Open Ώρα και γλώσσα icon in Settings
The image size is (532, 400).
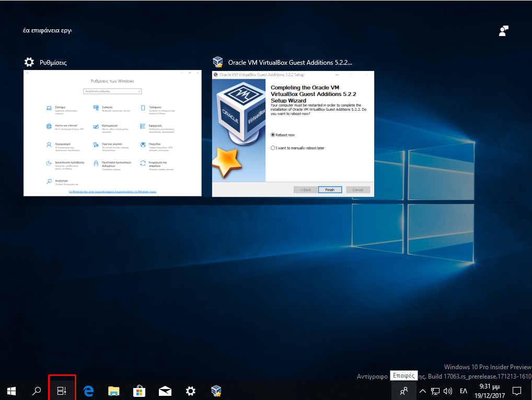(96, 145)
